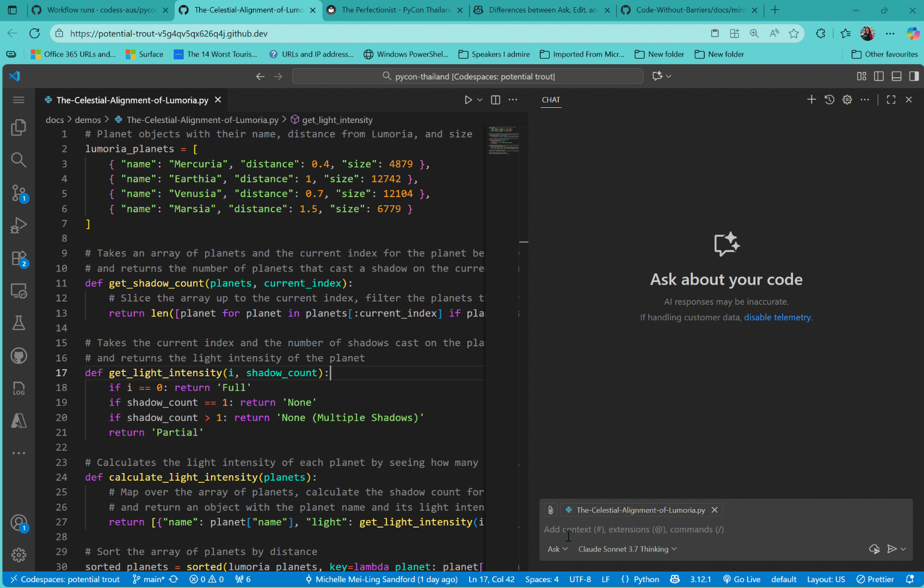Split the editor into two panes
Viewport: 924px width, 588px height.
click(x=495, y=100)
